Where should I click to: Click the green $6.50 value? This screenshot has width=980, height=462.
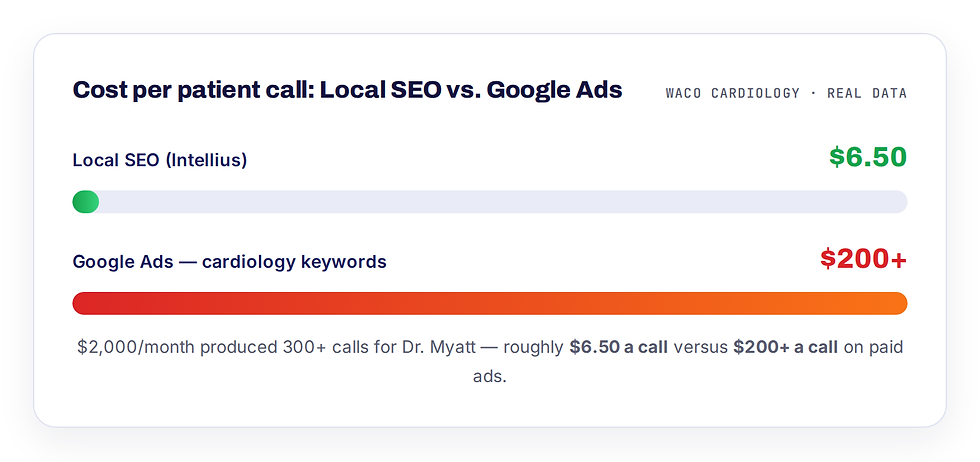tap(868, 157)
